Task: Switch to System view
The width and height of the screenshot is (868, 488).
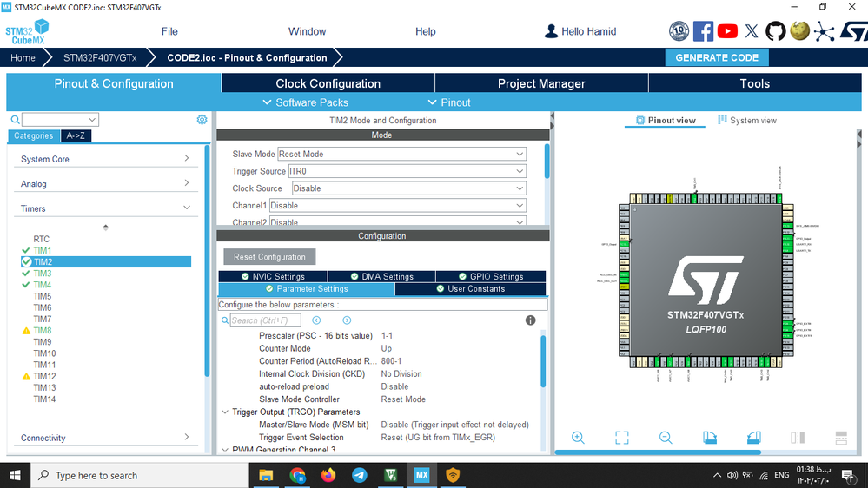Action: 746,120
